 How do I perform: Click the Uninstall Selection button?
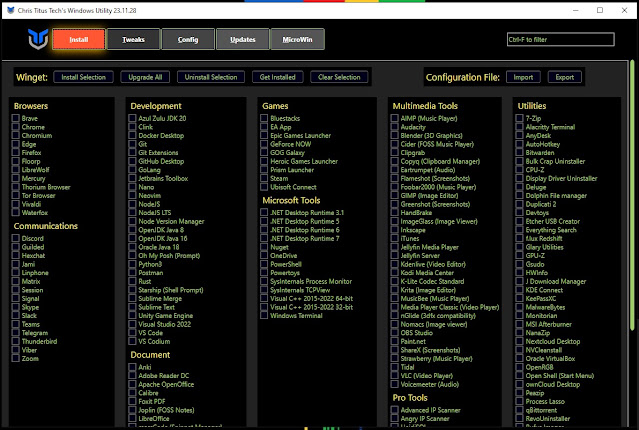coord(211,77)
